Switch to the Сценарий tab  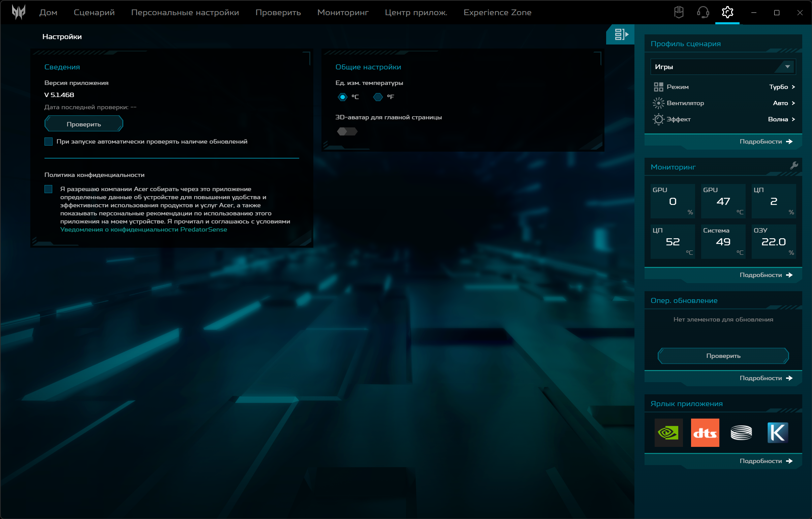tap(94, 12)
